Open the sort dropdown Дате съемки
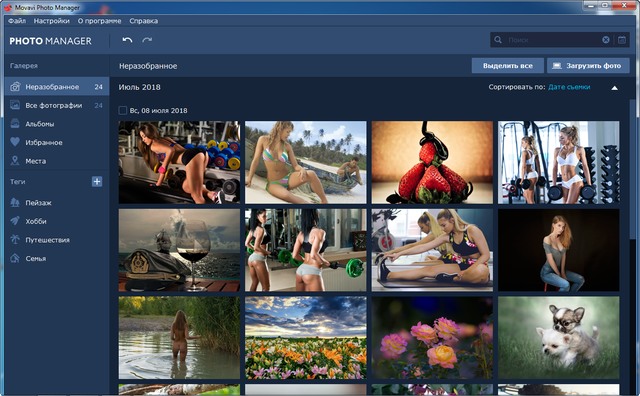Screen dimensions: 640x396 click(x=569, y=87)
